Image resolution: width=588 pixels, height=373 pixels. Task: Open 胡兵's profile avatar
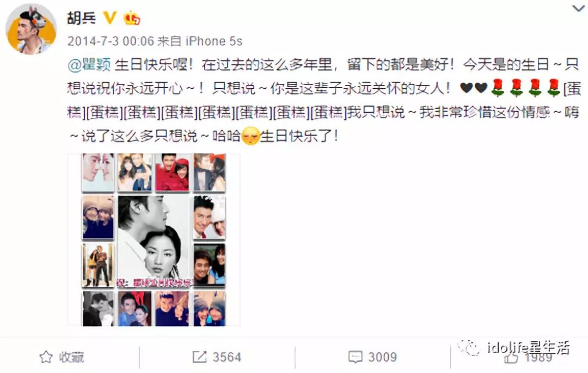click(x=30, y=30)
